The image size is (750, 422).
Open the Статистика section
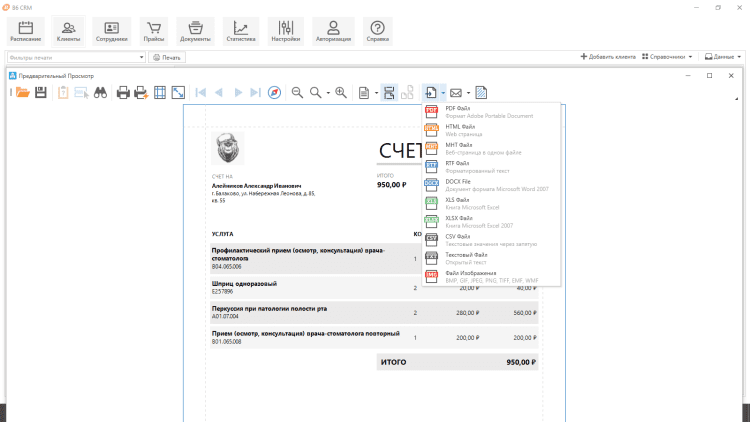(x=241, y=31)
